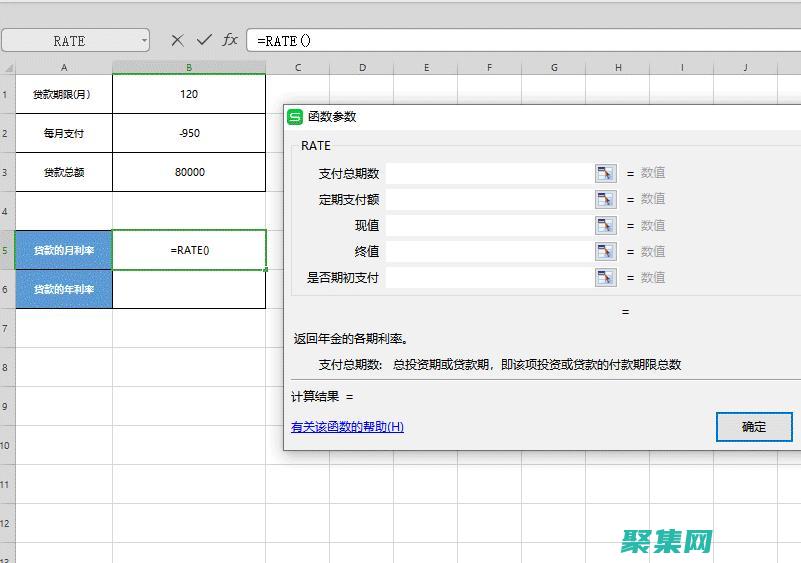
Task: Click range selector icon for 现值
Action: (x=605, y=225)
